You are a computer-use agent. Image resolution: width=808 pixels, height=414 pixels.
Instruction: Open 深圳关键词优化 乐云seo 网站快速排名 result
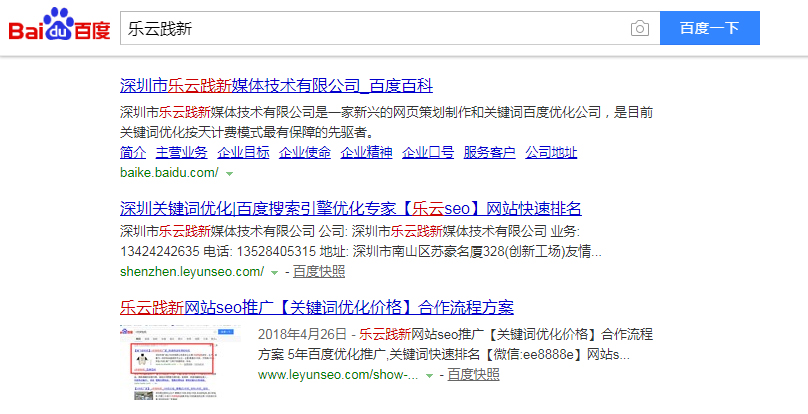pyautogui.click(x=351, y=209)
